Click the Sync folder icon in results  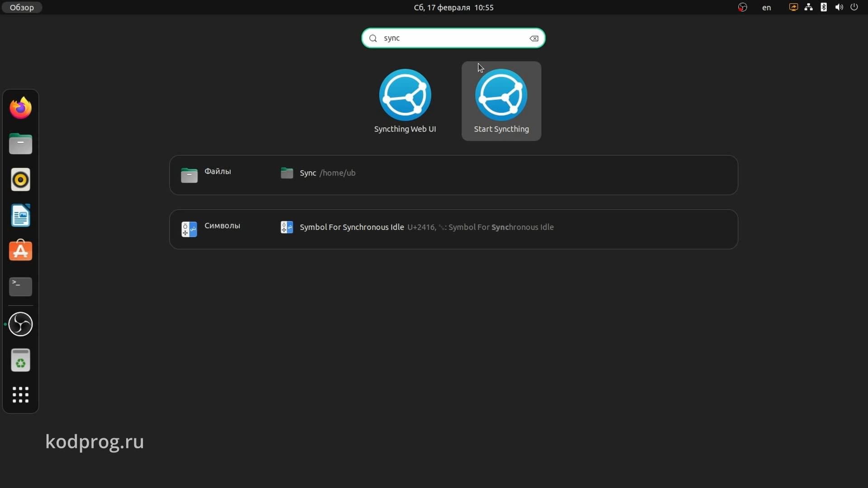(287, 173)
